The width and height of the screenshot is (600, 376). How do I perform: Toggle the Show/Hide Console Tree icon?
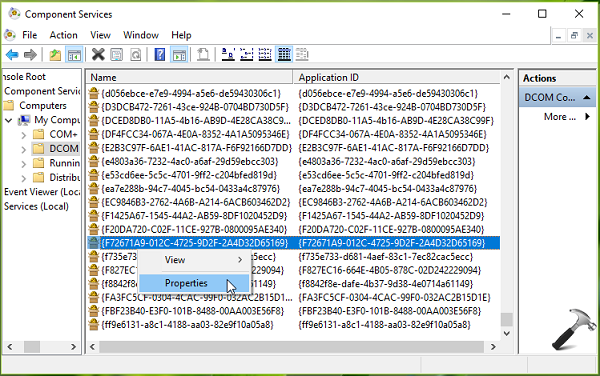pos(74,55)
